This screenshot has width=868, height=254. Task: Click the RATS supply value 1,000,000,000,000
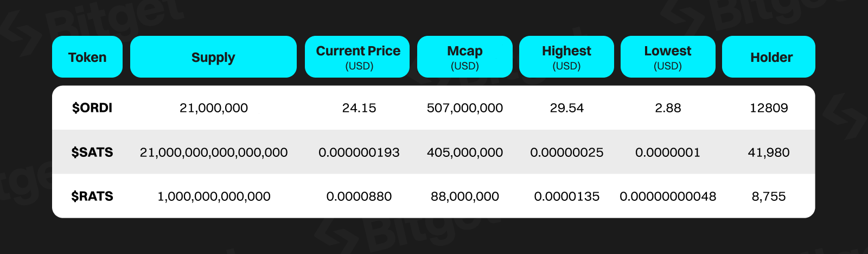tap(214, 196)
